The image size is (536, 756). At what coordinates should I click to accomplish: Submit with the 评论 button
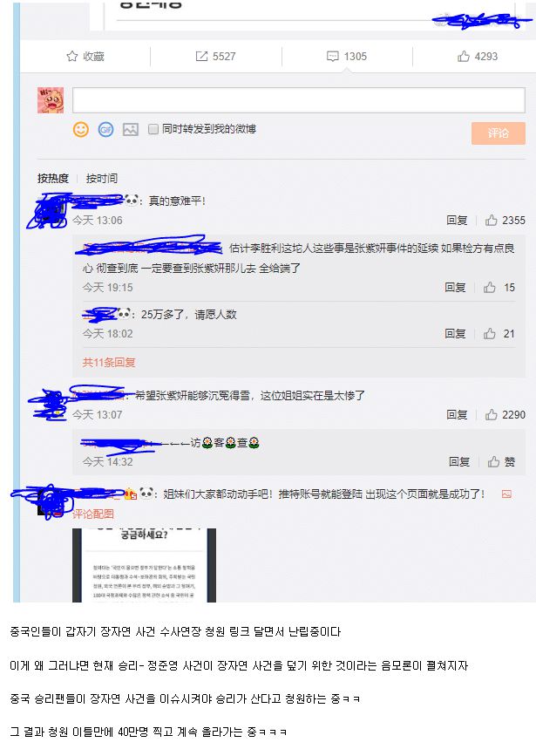[x=499, y=133]
